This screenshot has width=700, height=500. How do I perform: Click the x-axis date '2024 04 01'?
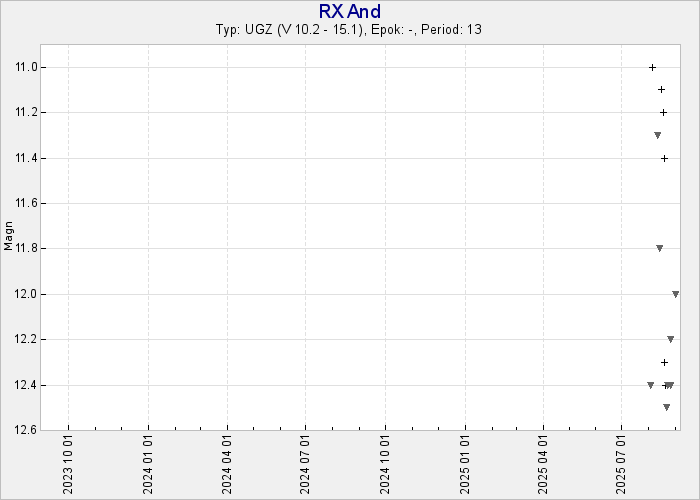pyautogui.click(x=227, y=466)
